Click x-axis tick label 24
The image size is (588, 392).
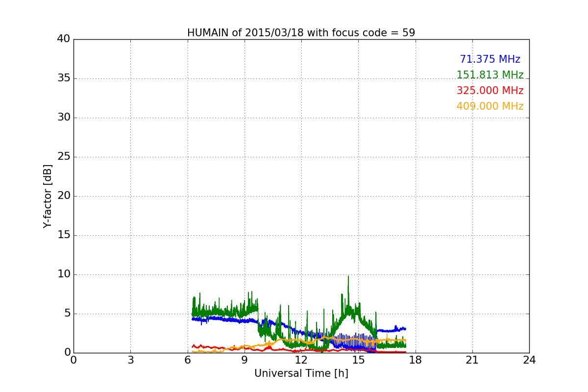[529, 360]
